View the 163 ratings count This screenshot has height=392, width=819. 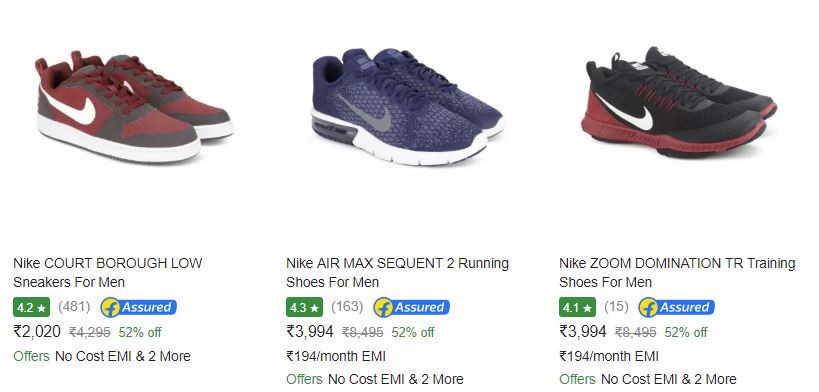pos(347,306)
